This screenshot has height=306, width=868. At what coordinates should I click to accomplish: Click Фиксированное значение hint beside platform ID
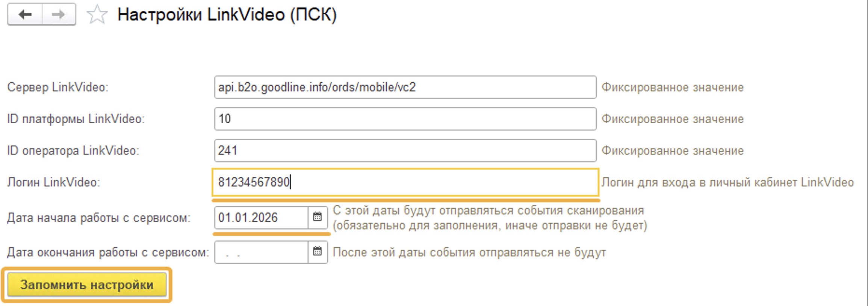coord(673,119)
